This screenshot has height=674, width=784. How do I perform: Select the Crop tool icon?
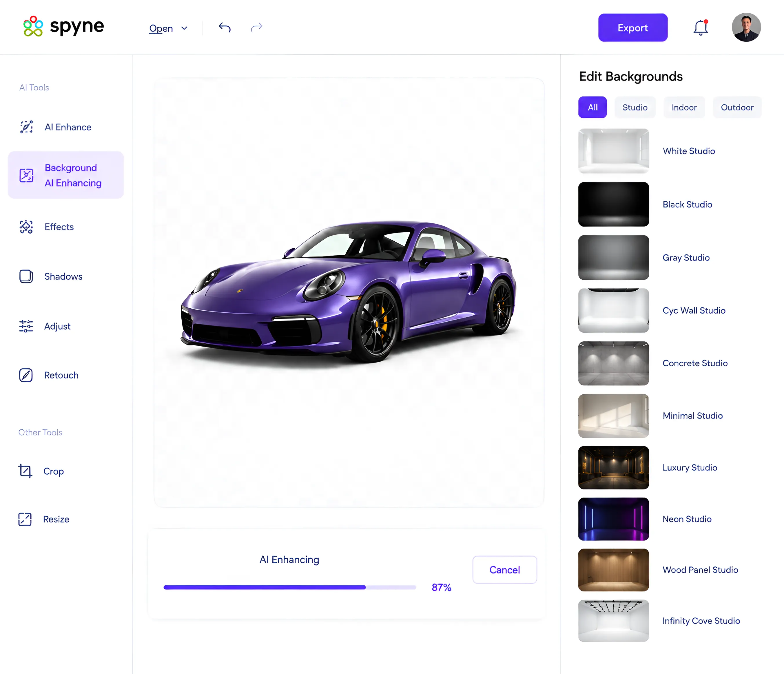point(25,471)
